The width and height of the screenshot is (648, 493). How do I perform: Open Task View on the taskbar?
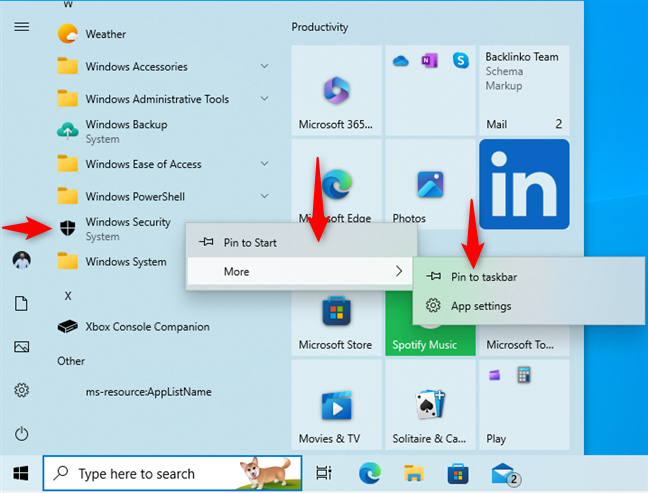pos(324,474)
